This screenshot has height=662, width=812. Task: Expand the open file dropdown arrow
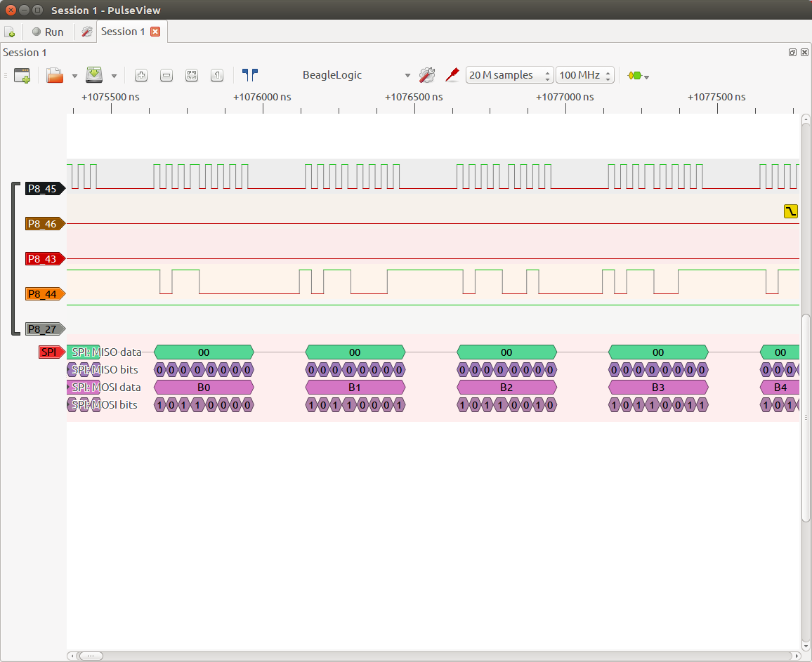pyautogui.click(x=74, y=76)
